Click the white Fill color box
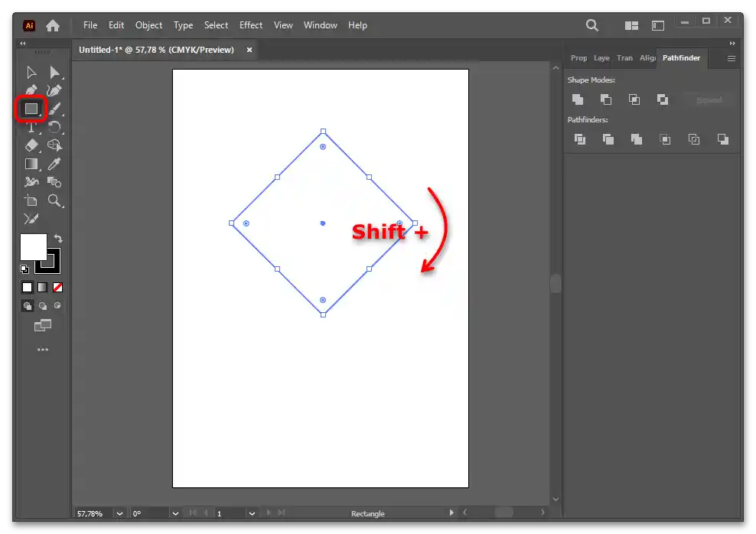 (33, 247)
